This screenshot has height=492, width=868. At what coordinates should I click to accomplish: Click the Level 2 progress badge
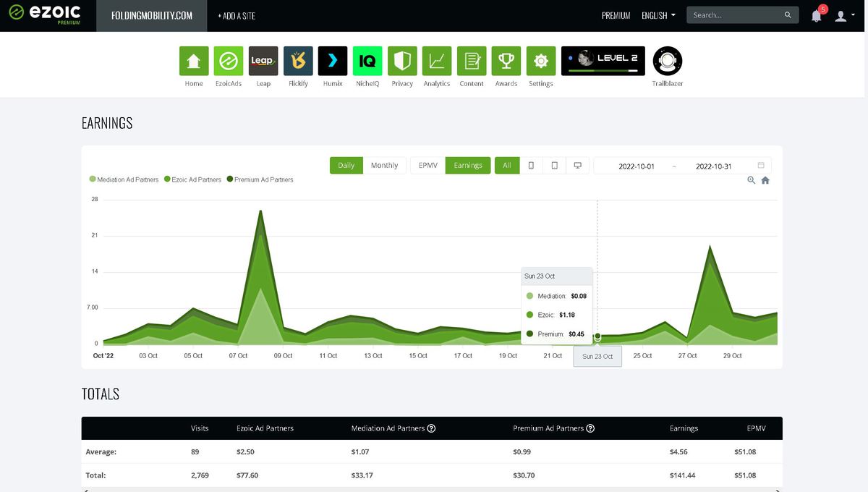tap(603, 61)
